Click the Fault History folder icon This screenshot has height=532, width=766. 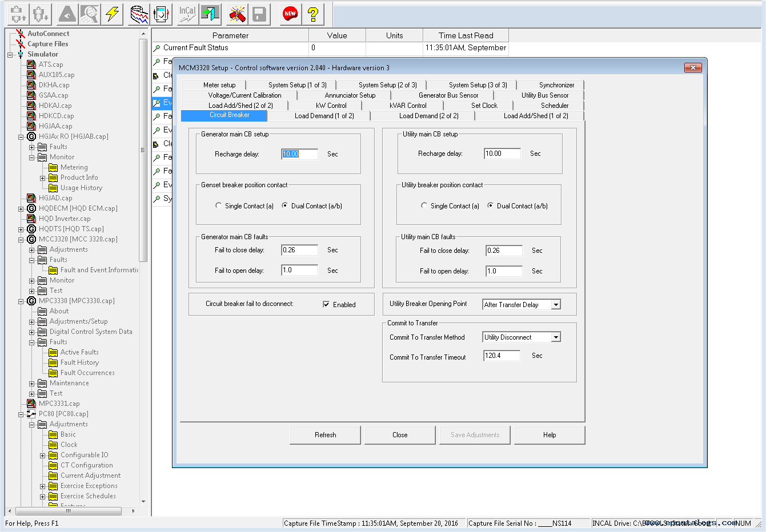(x=53, y=362)
